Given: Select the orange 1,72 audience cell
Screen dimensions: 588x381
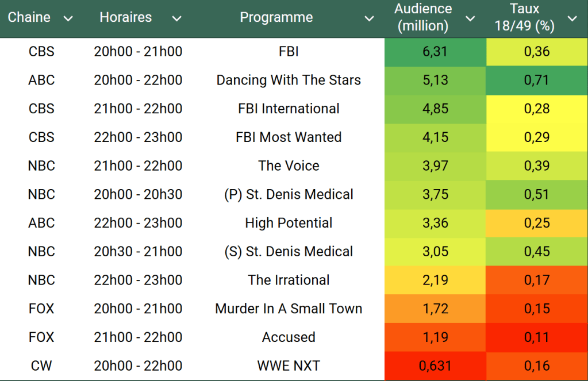Looking at the screenshot, I should tap(435, 309).
